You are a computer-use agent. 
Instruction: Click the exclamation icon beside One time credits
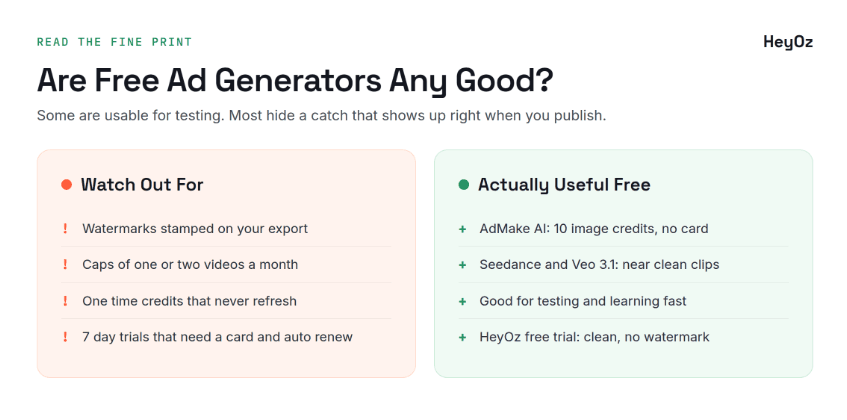click(65, 301)
